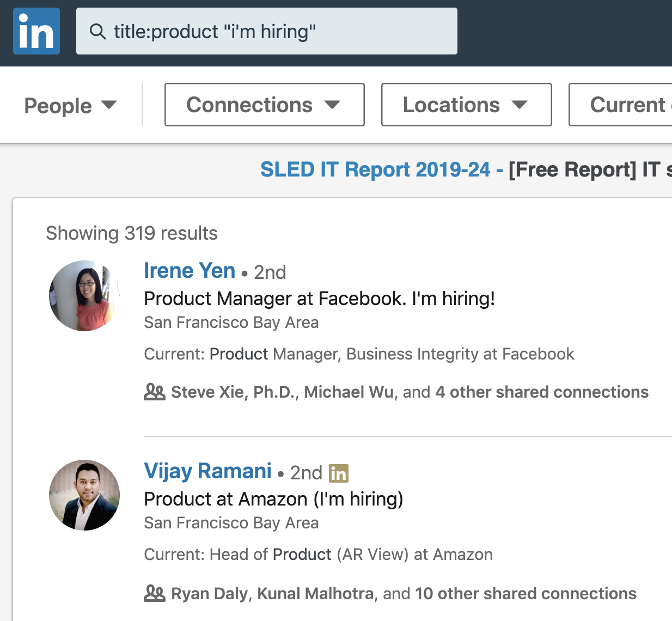Viewport: 672px width, 621px height.
Task: Click 'Product at Amazon (I'm hiring)' headline
Action: pyautogui.click(x=273, y=499)
